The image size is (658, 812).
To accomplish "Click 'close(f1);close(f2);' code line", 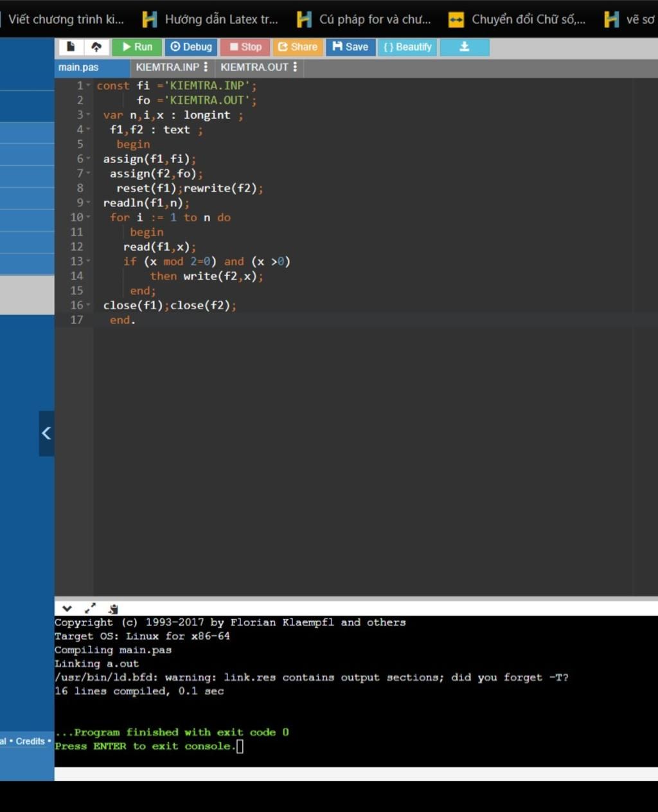I will pyautogui.click(x=170, y=305).
